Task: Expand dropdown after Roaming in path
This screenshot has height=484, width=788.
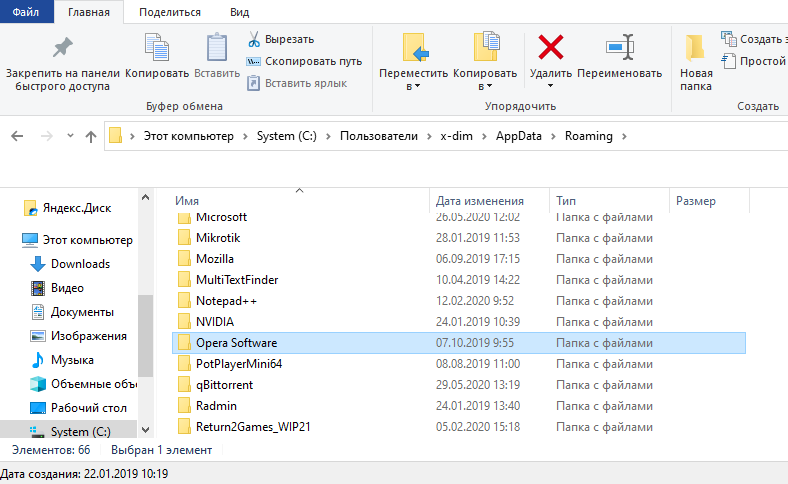Action: point(624,136)
